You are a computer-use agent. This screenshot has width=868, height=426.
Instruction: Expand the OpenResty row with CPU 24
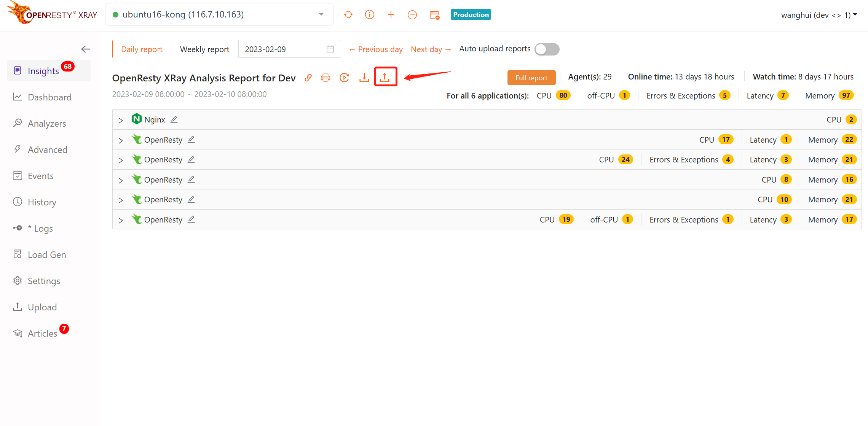[121, 160]
